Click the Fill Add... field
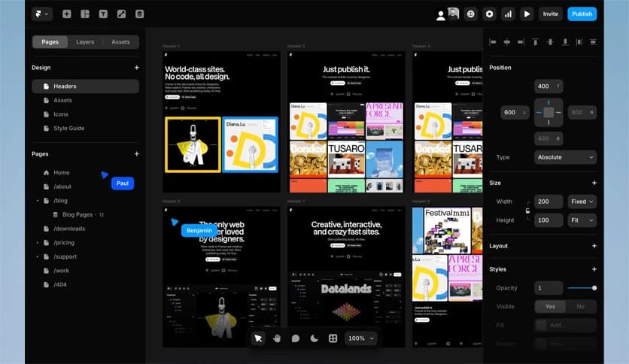 (x=565, y=325)
